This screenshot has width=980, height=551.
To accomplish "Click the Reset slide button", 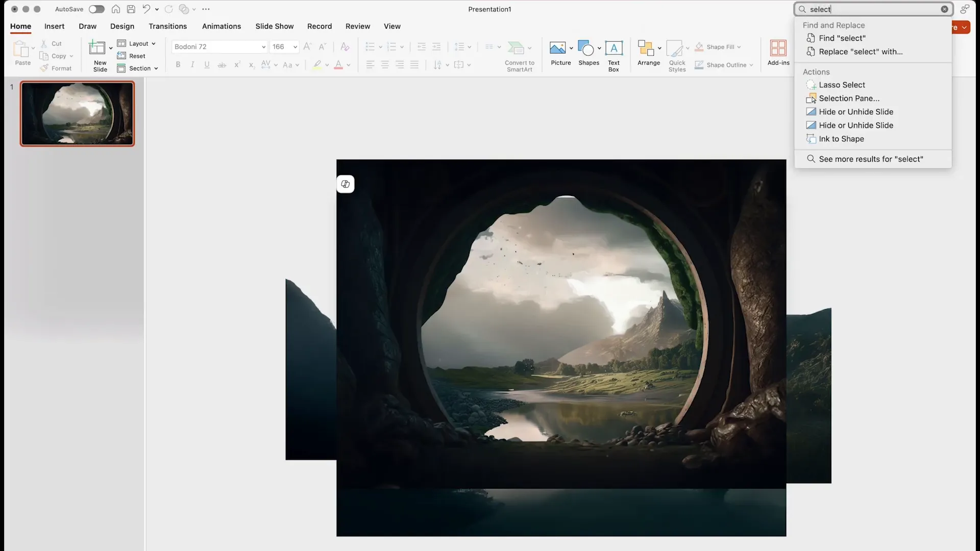I will (x=131, y=56).
